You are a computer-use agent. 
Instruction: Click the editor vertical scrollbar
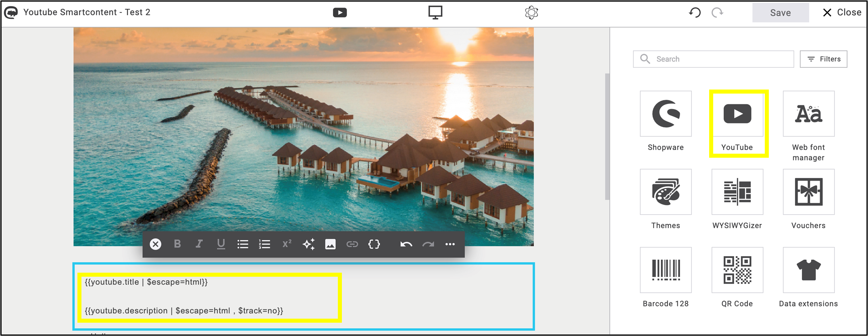click(607, 137)
